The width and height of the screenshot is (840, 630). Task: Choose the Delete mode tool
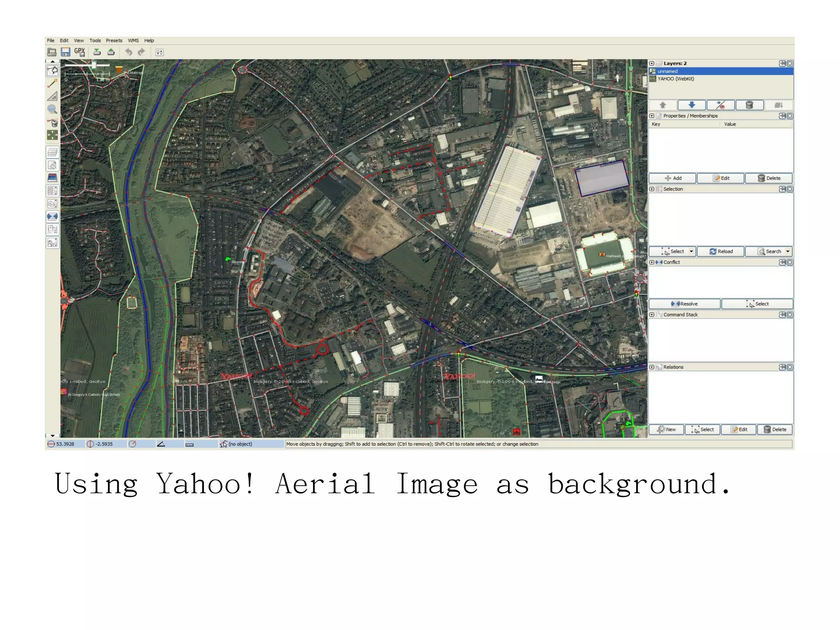click(x=52, y=122)
